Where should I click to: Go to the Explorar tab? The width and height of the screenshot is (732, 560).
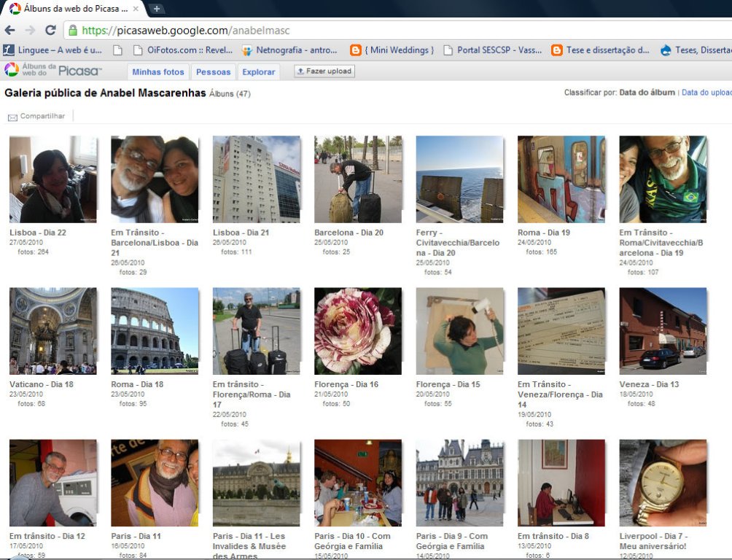[259, 71]
